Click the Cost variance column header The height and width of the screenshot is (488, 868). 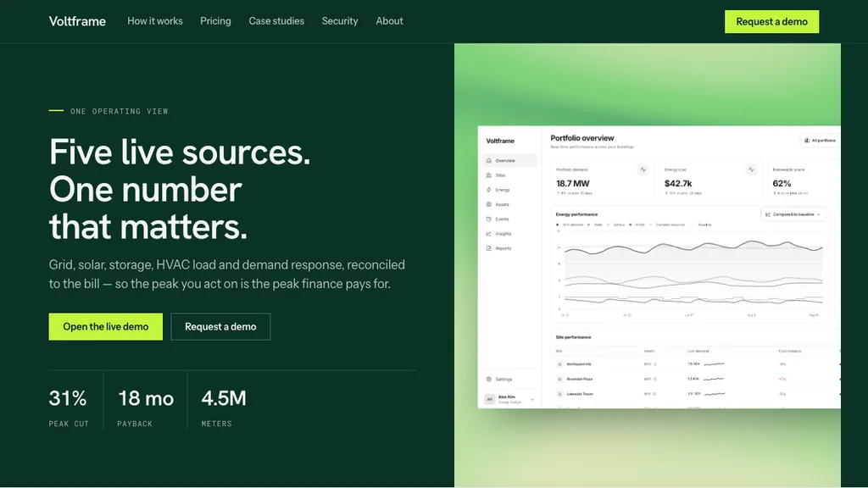(790, 351)
